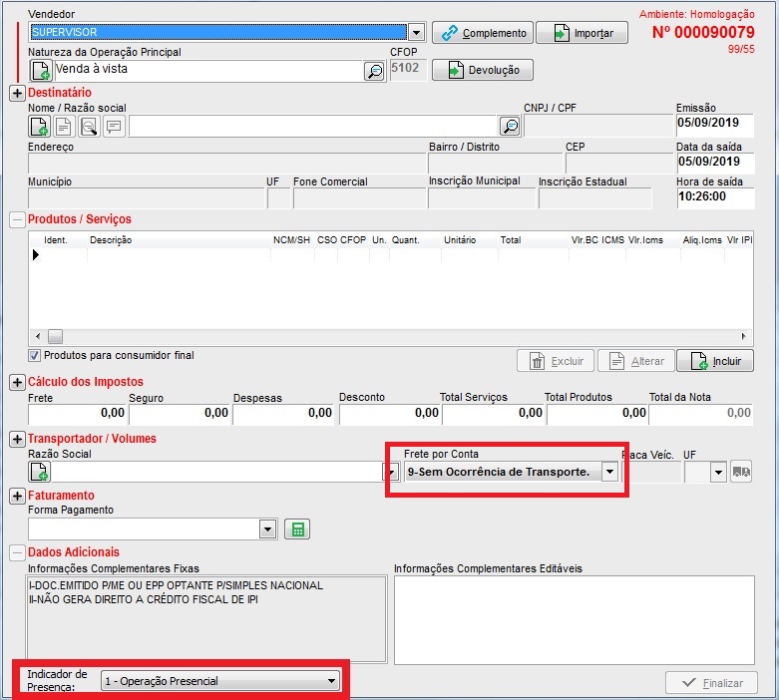Open the Indicador de Presença dropdown
Image resolution: width=779 pixels, height=700 pixels.
[331, 682]
